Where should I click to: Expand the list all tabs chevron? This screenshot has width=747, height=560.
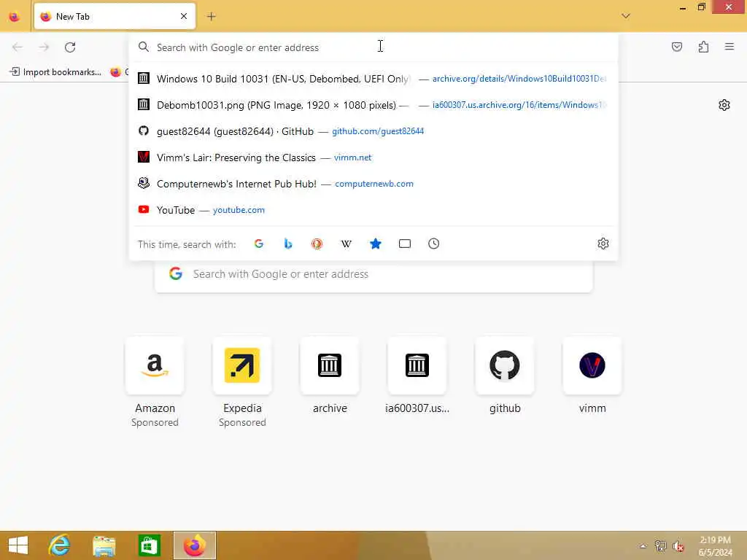point(626,16)
